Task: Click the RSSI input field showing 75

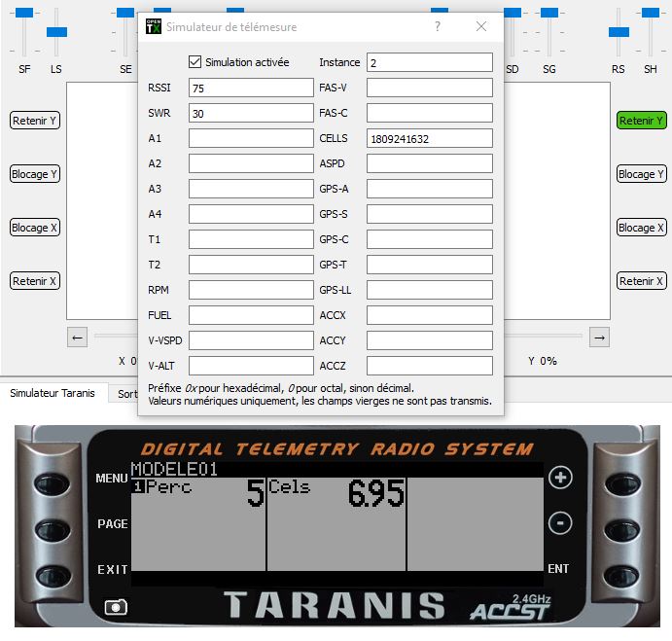Action: (x=251, y=88)
